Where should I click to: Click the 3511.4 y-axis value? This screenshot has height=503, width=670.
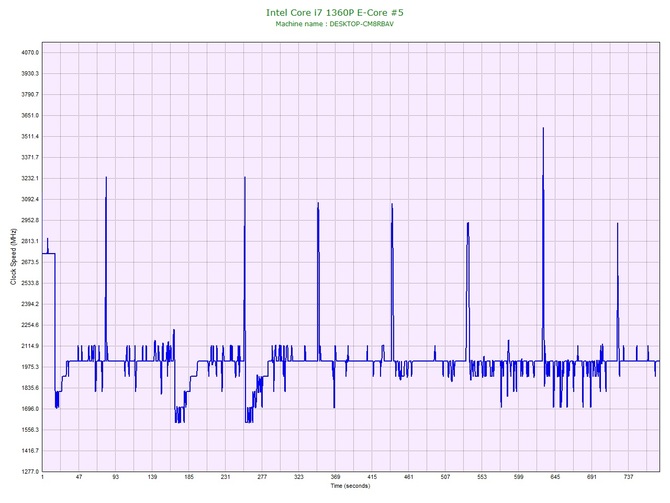point(30,136)
